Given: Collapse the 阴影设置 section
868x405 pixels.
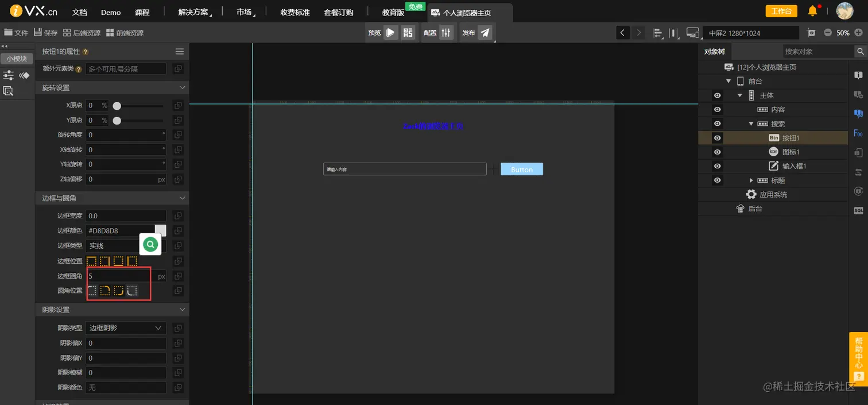Looking at the screenshot, I should coord(183,309).
